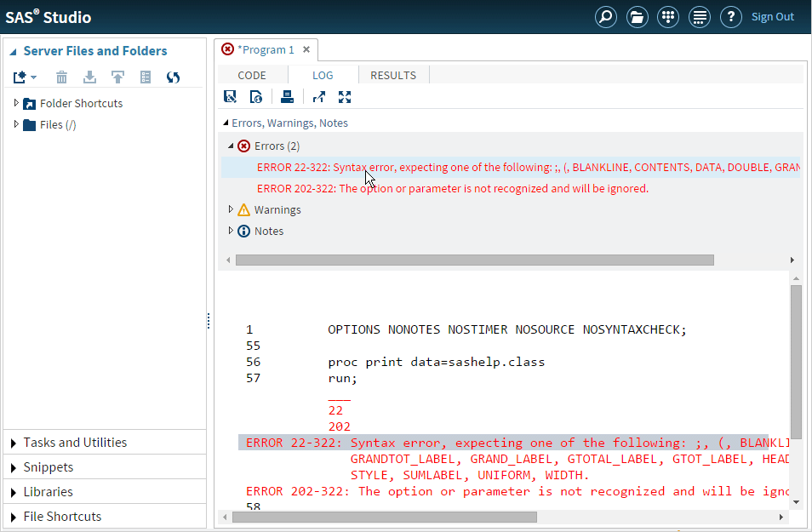Open the applications grid menu icon
This screenshot has width=812, height=532.
[668, 17]
